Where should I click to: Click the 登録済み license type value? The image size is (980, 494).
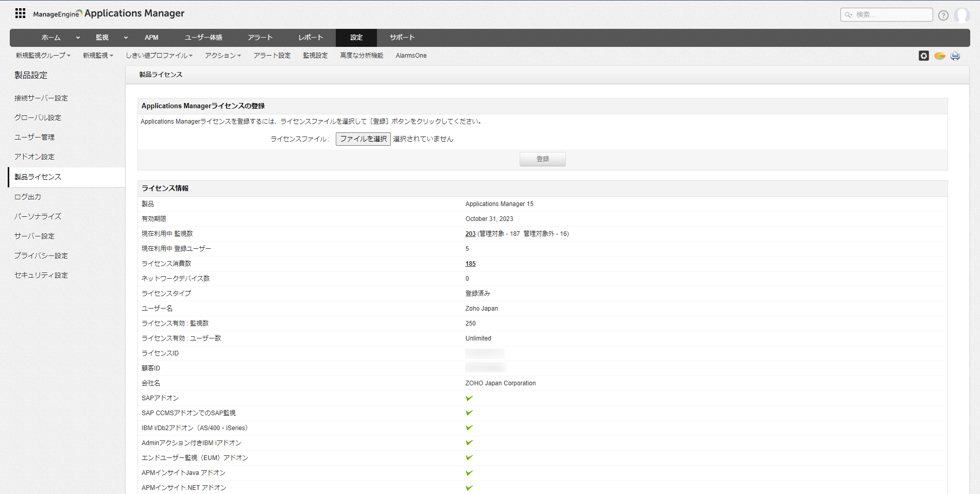pyautogui.click(x=478, y=294)
